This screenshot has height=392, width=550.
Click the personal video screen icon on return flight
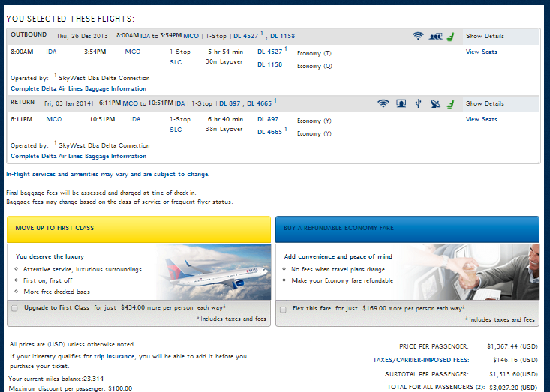point(401,103)
